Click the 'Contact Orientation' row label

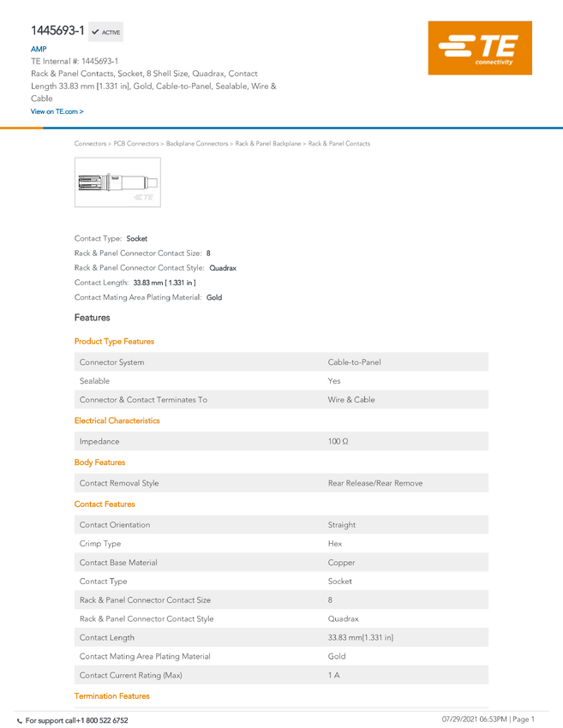(115, 525)
